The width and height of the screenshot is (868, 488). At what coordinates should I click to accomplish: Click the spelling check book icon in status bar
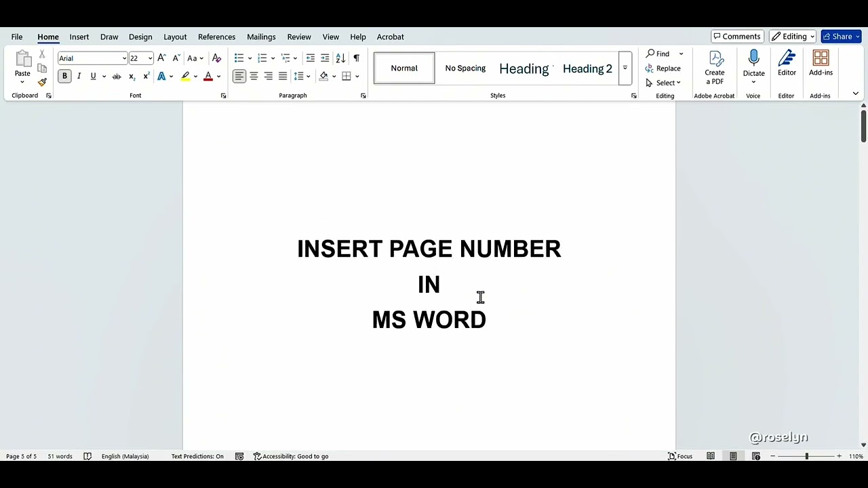87,456
